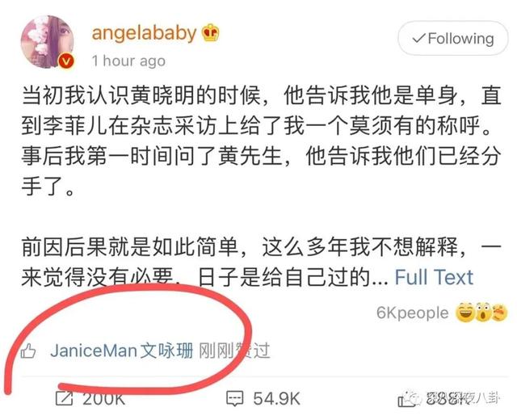Tap the '1 hour ago' timestamp

point(128,61)
